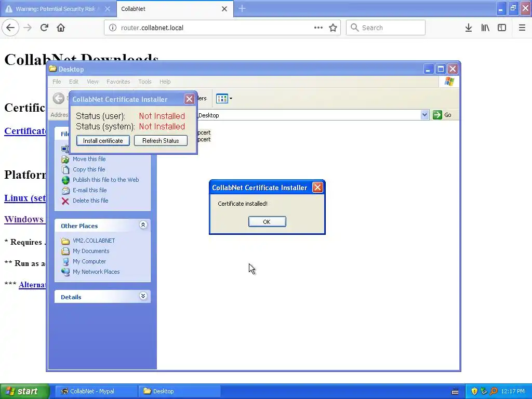Viewport: 532px width, 399px height.
Task: Click the red X Delete icon
Action: pos(65,201)
